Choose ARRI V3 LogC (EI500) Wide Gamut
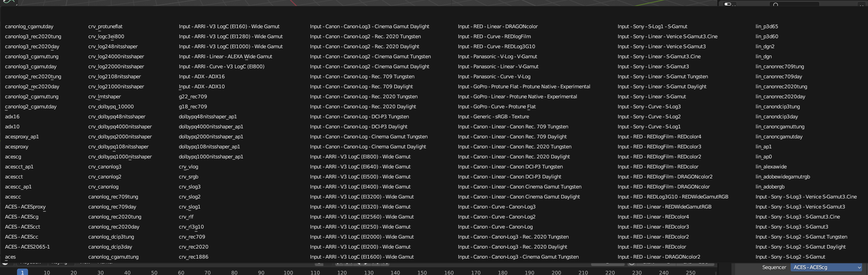 tap(360, 177)
